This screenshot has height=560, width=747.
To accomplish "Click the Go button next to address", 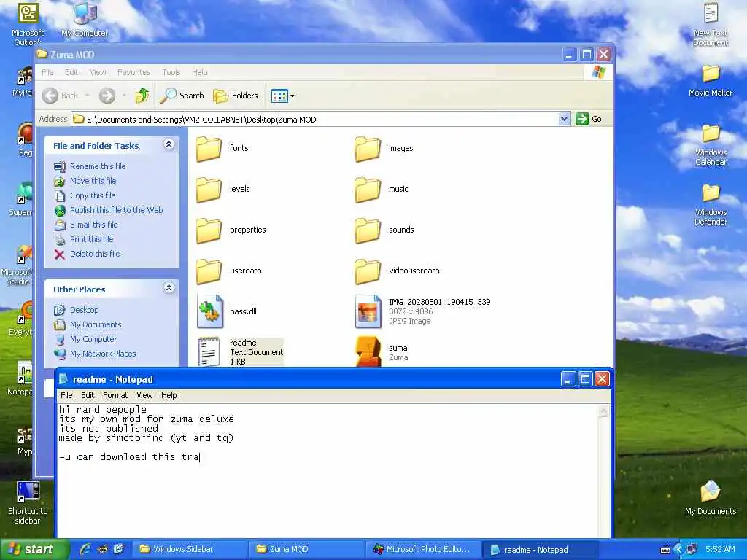I will [589, 119].
